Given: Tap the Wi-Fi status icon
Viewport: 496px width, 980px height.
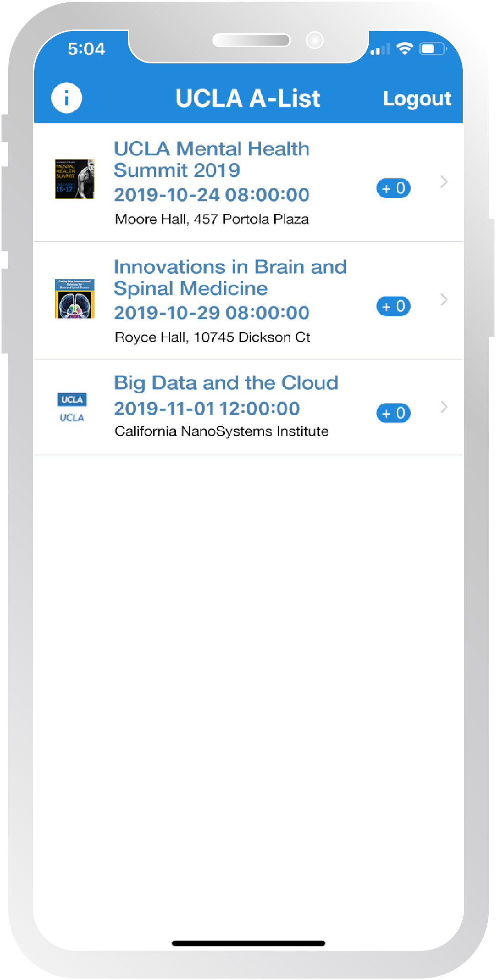Looking at the screenshot, I should pos(404,48).
